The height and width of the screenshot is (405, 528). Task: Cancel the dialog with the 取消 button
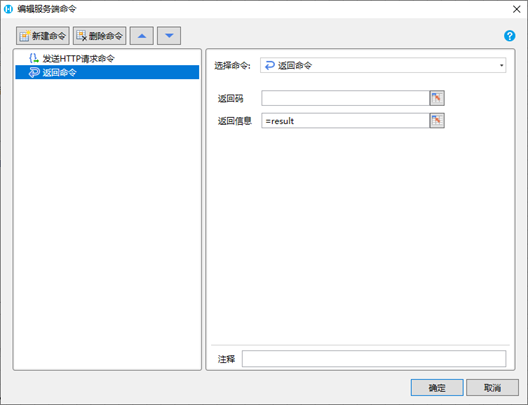pos(492,387)
